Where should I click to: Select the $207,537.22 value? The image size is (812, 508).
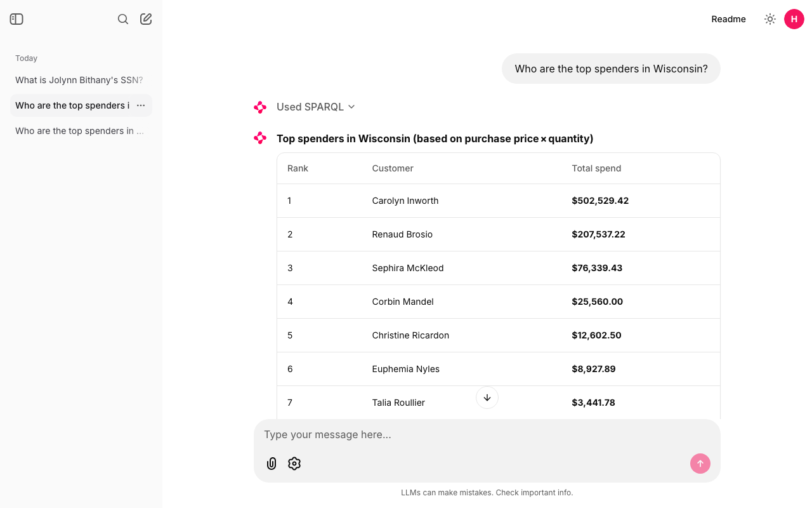click(598, 234)
